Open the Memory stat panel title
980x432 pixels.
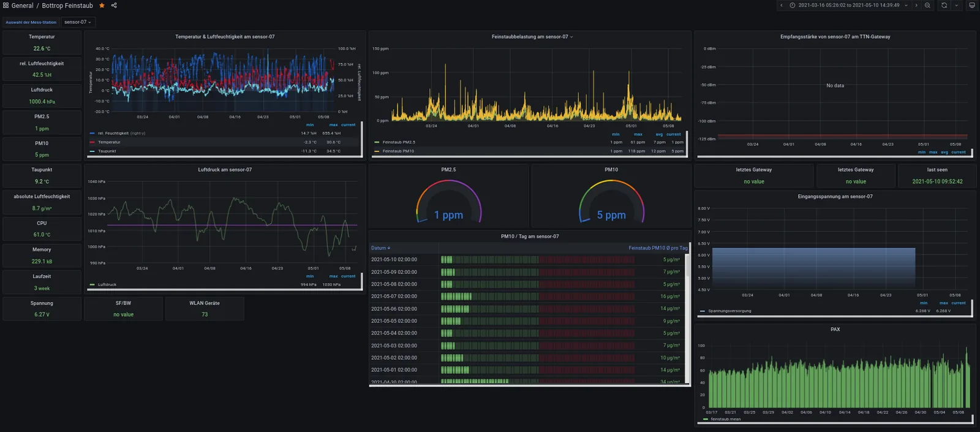(x=42, y=249)
